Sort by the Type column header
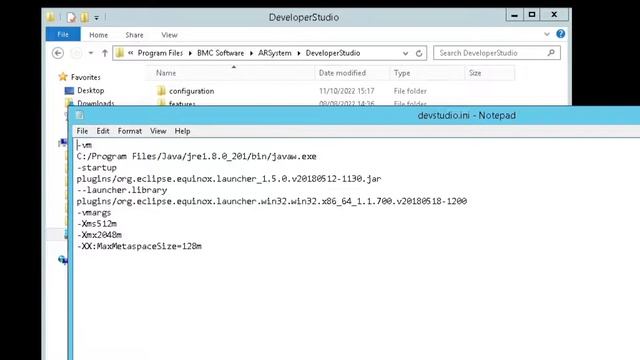Image resolution: width=640 pixels, height=360 pixels. [x=402, y=73]
